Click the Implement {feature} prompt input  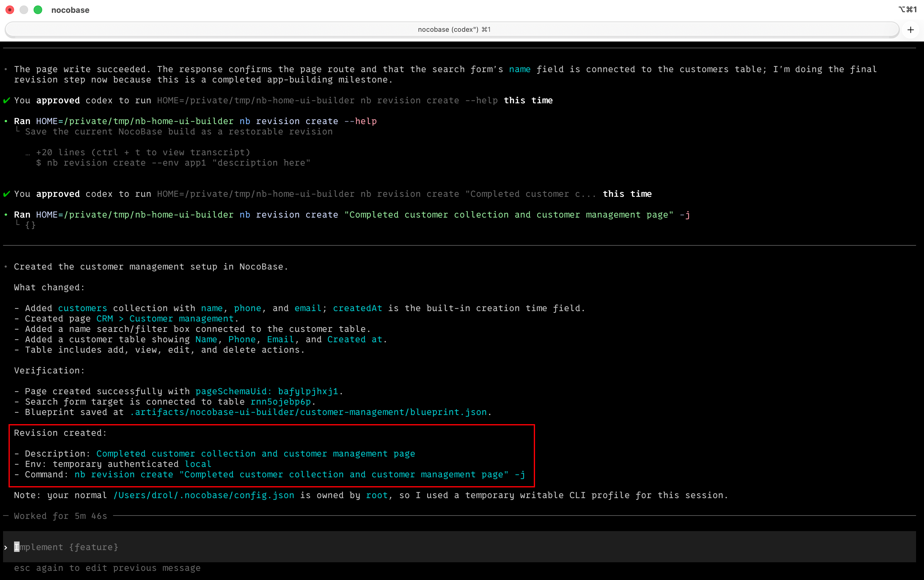pyautogui.click(x=460, y=547)
